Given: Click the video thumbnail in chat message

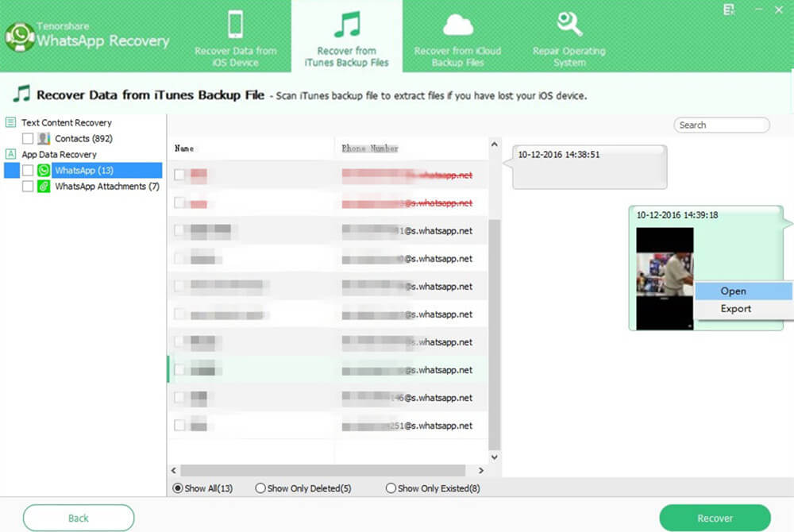Looking at the screenshot, I should (x=665, y=279).
